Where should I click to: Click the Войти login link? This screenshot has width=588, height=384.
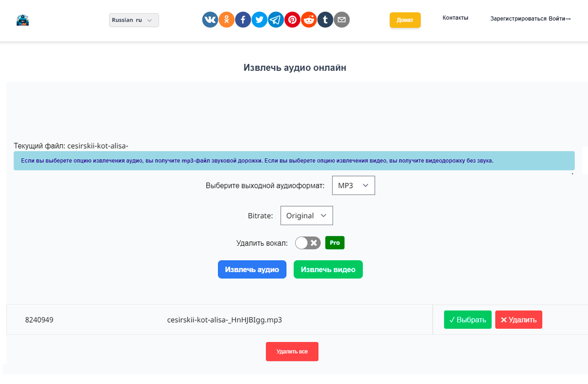tap(560, 19)
